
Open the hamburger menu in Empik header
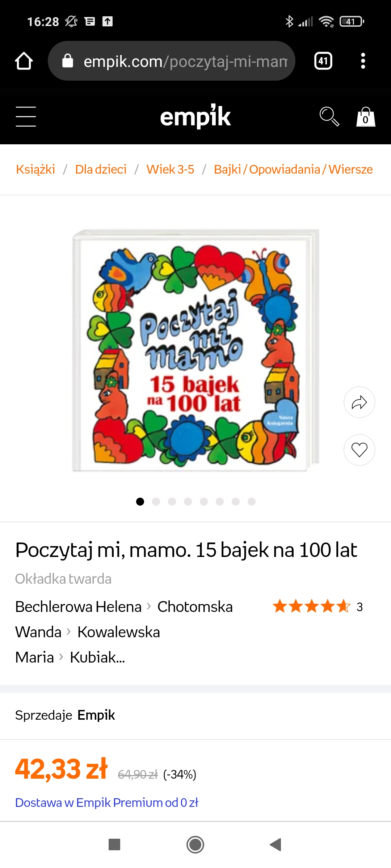coord(26,116)
